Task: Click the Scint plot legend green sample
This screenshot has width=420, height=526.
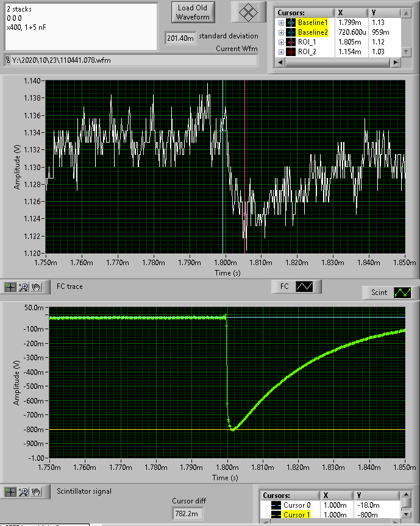Action: click(x=402, y=293)
